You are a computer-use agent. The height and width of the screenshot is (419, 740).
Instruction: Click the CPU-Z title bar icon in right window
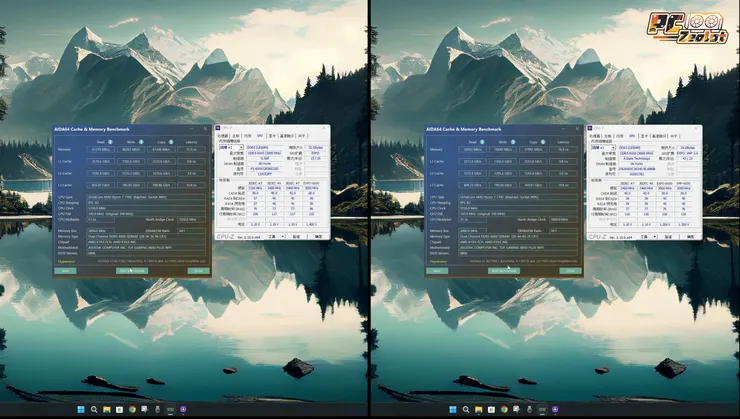coord(590,128)
